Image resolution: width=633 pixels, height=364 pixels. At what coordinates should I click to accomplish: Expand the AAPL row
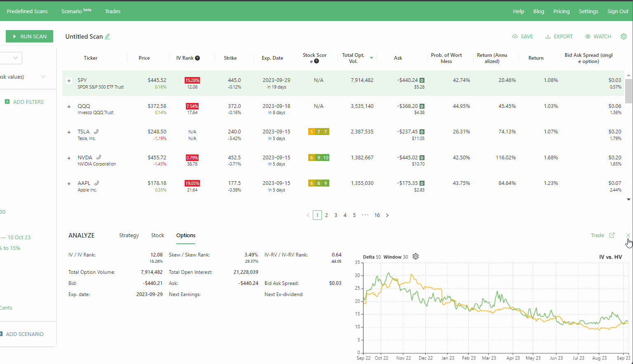[69, 184]
